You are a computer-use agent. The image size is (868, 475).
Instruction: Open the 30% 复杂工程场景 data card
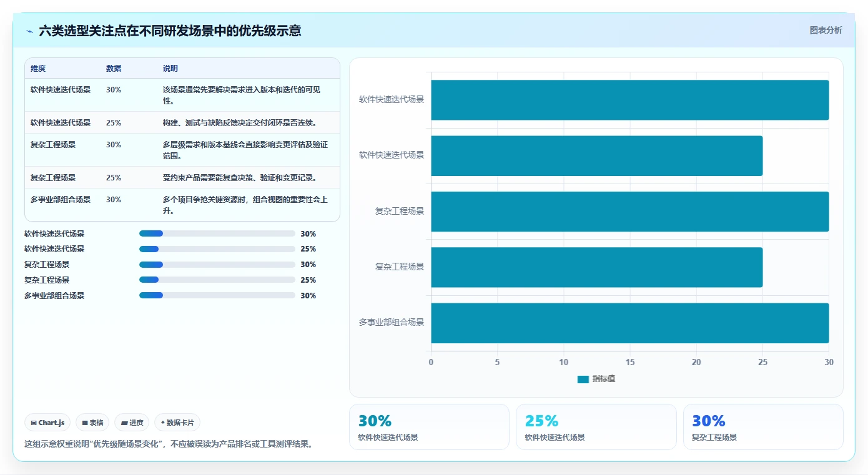(763, 427)
